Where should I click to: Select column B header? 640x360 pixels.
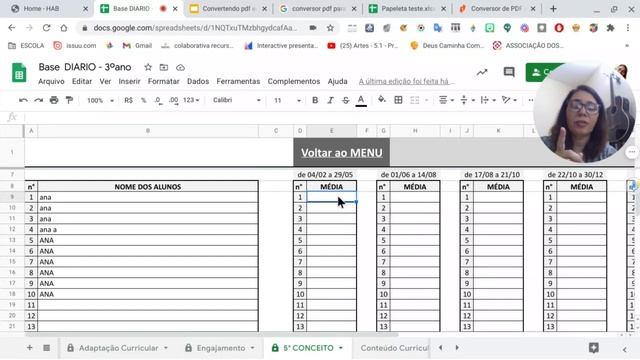click(148, 131)
